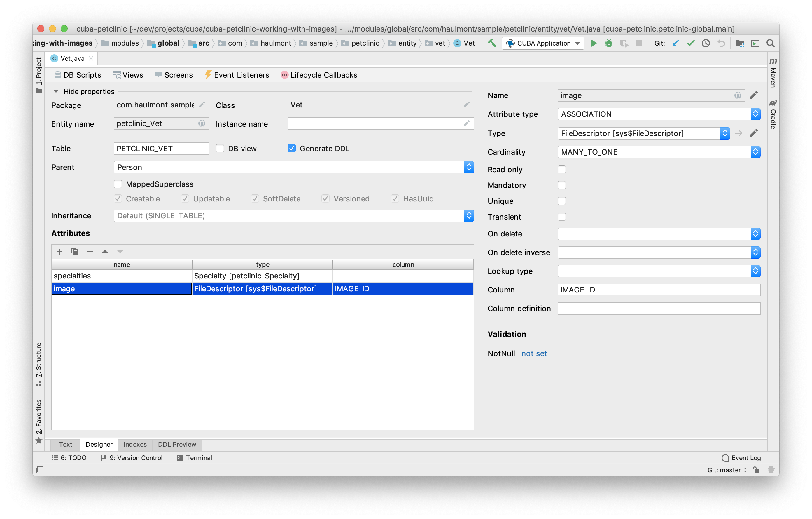Screen dimensions: 812x519
Task: Open the Attribute type ASSOCIATION dropdown
Action: [x=659, y=114]
